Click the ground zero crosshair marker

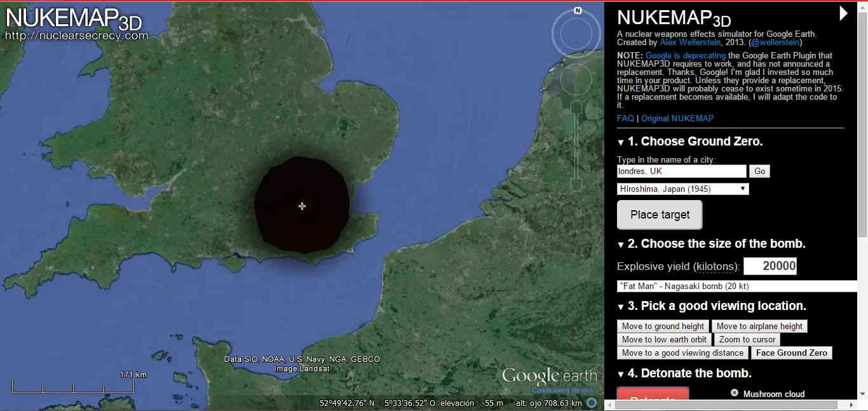pyautogui.click(x=302, y=206)
